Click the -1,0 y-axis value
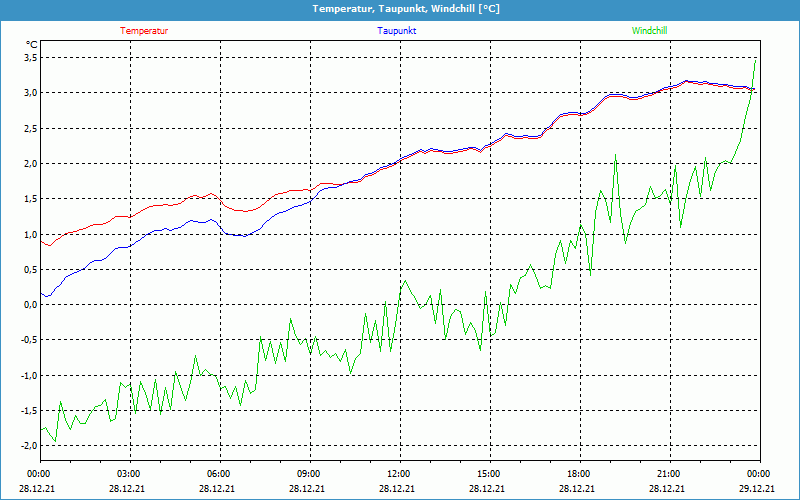This screenshot has width=800, height=500. 29,376
